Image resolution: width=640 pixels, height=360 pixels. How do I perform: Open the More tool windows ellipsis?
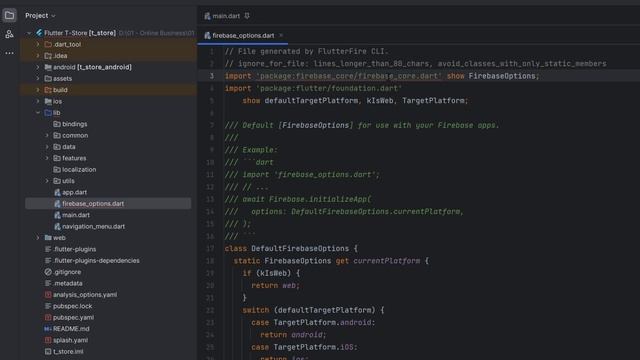click(9, 53)
